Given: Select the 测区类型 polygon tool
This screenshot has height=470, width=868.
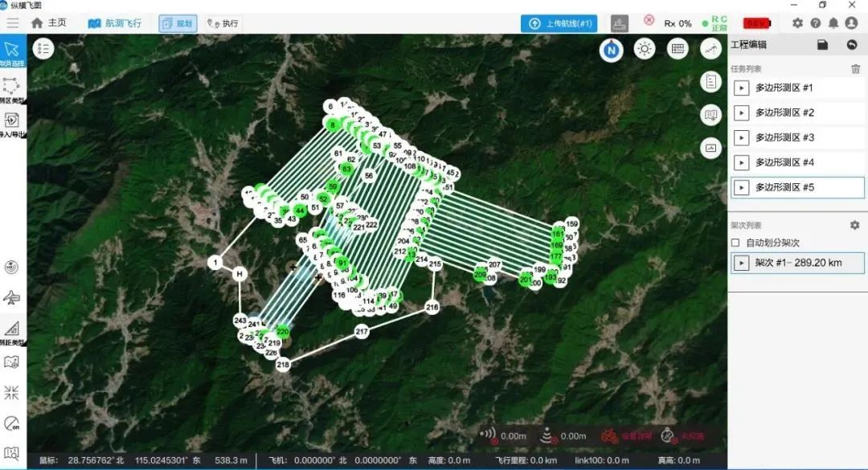Looking at the screenshot, I should [12, 90].
